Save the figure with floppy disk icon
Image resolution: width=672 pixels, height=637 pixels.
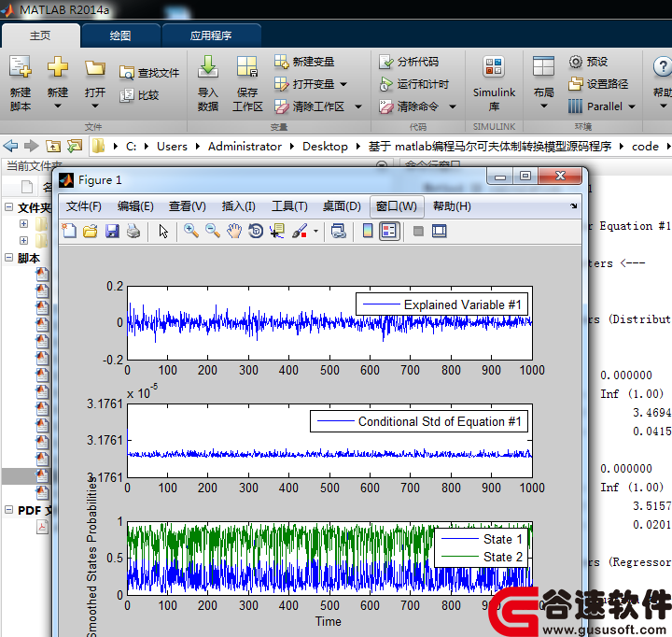coord(112,232)
